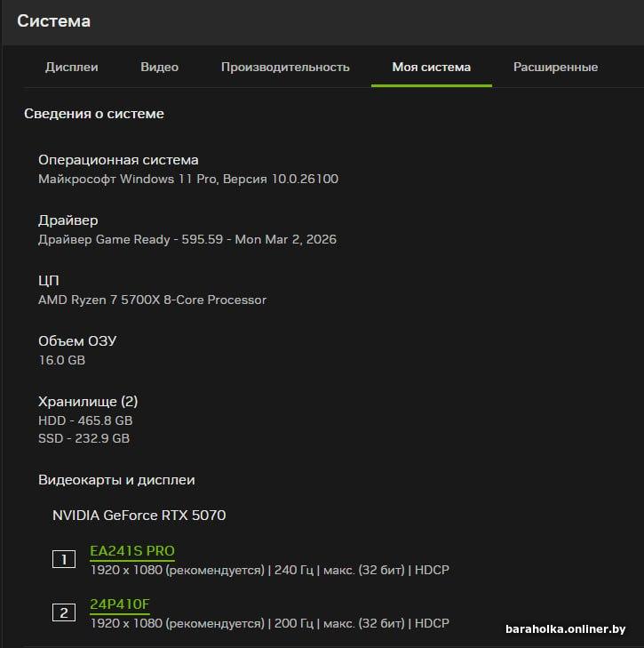This screenshot has height=648, width=644.
Task: Click the Драйвер section label
Action: pos(68,220)
